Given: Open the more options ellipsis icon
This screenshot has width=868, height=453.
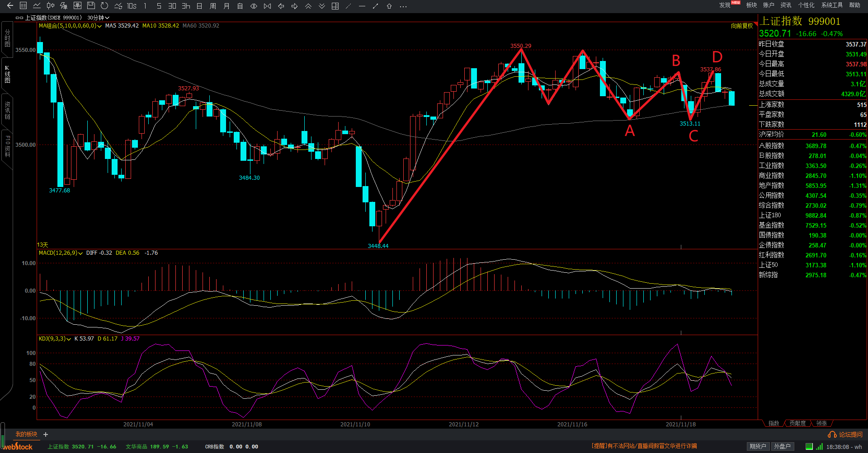Looking at the screenshot, I should click(x=403, y=6).
